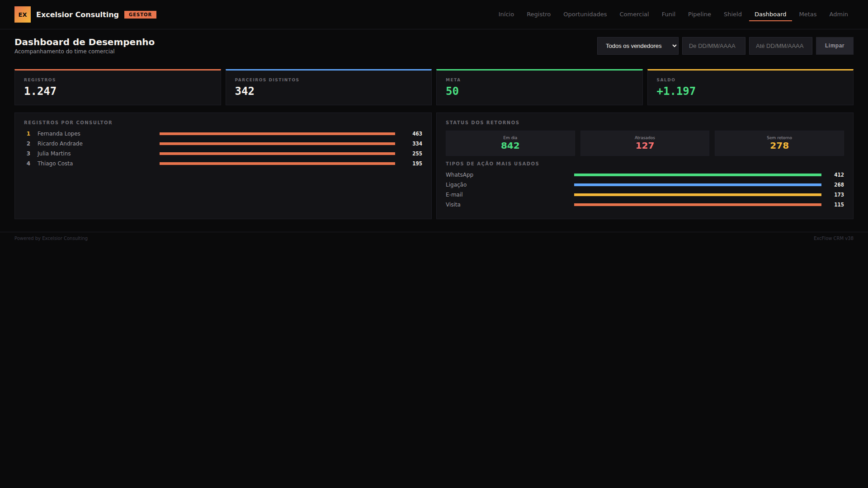Open the Comercial section
Viewport: 868px width, 488px height.
(x=634, y=14)
